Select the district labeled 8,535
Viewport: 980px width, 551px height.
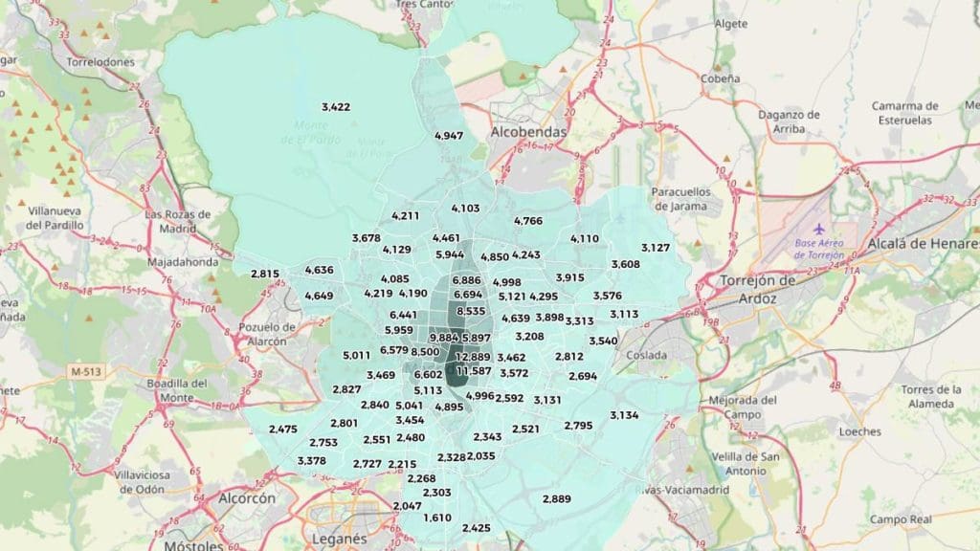coord(471,311)
